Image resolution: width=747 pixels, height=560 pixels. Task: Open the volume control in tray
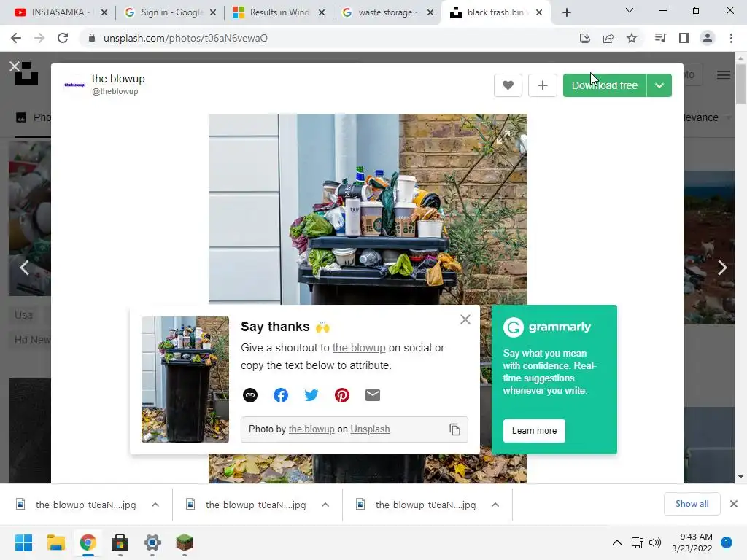tap(656, 542)
